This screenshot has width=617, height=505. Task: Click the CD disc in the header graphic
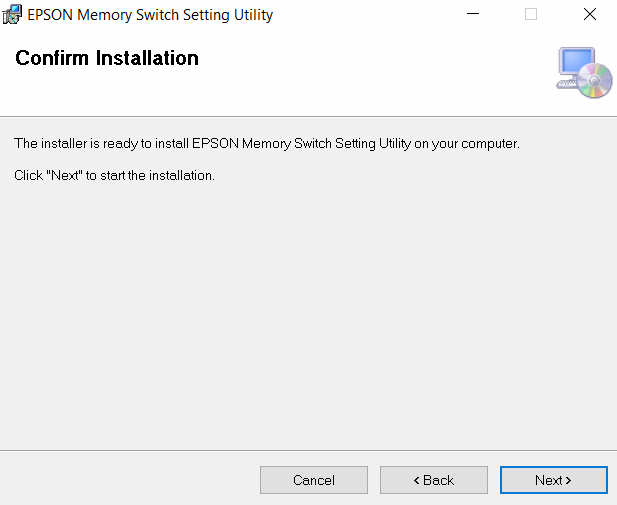click(595, 82)
